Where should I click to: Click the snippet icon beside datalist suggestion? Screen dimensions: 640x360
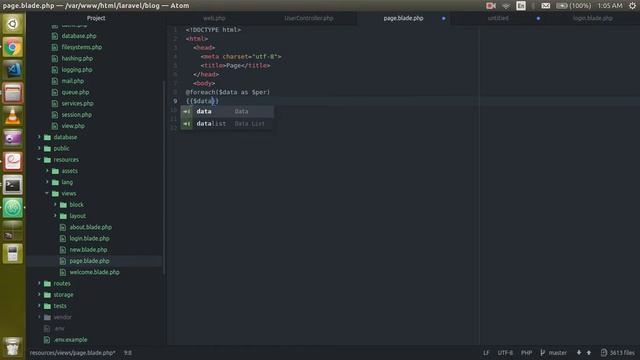tap(187, 124)
